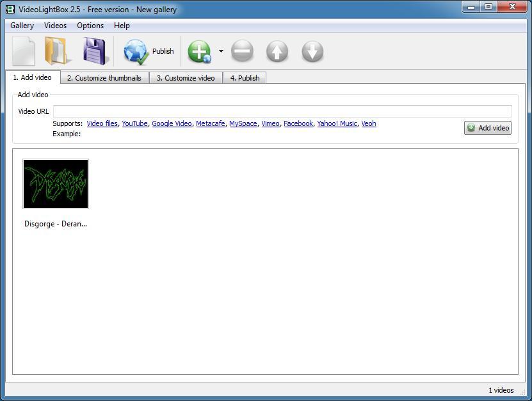Screen dimensions: 532x401
Task: Click the '1 videos' status bar text
Action: point(501,390)
